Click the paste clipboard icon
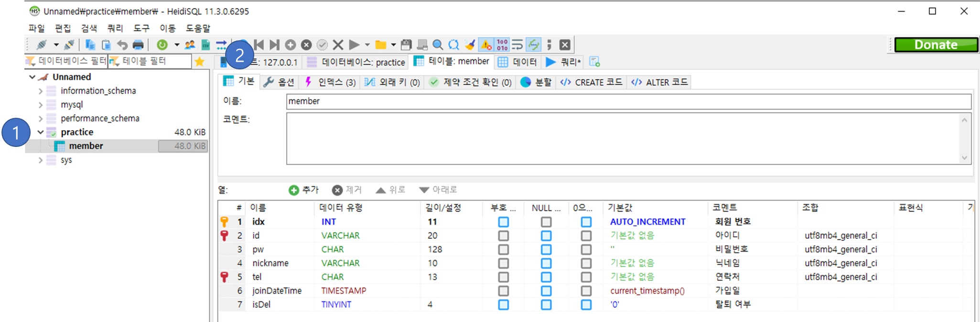 click(106, 45)
